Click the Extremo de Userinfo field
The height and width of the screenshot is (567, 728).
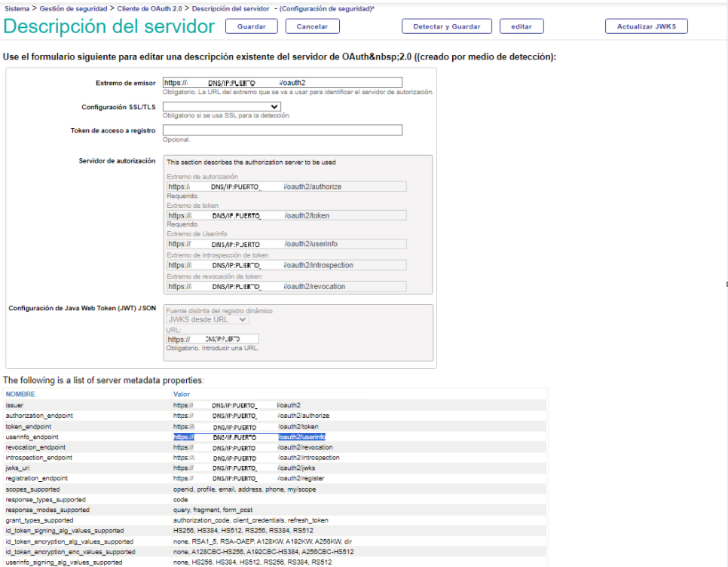(286, 244)
